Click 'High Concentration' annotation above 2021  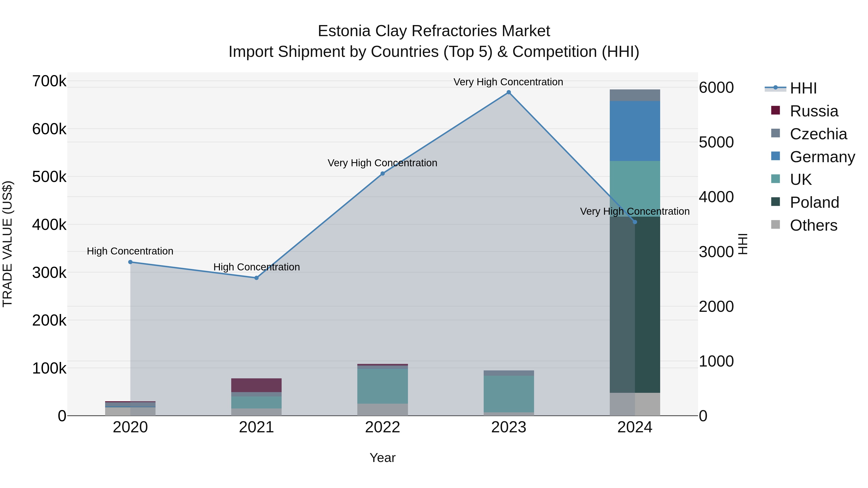point(257,267)
